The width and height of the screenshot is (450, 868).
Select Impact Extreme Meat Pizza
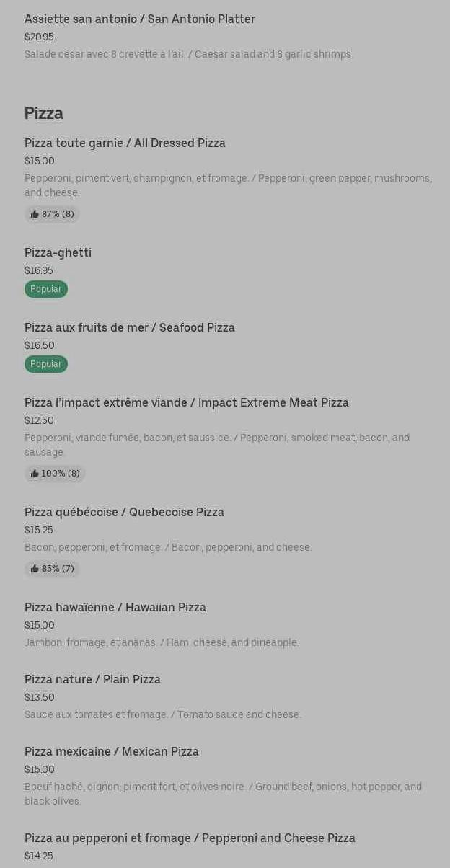(187, 403)
